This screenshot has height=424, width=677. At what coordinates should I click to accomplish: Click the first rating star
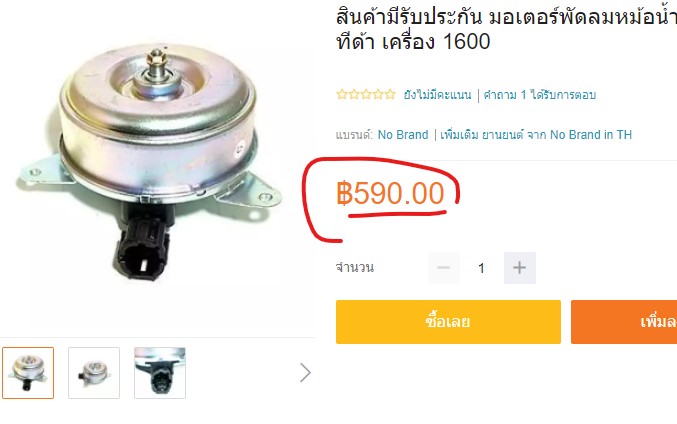(x=342, y=94)
